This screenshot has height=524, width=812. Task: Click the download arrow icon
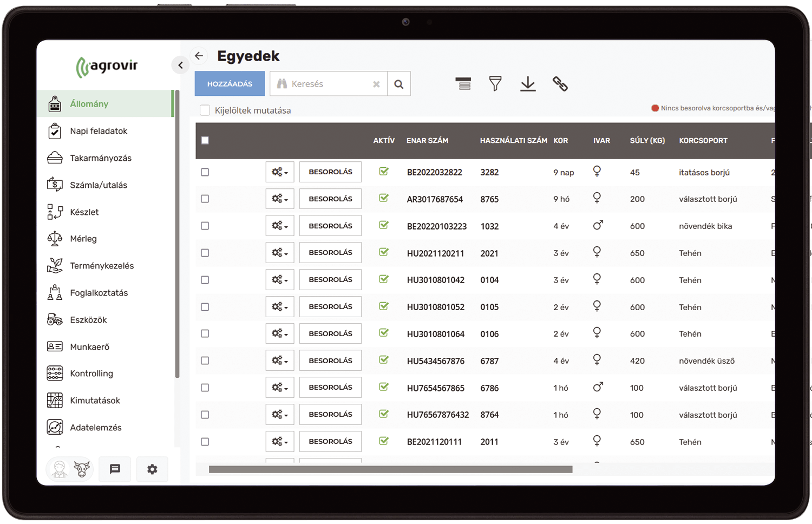point(528,84)
